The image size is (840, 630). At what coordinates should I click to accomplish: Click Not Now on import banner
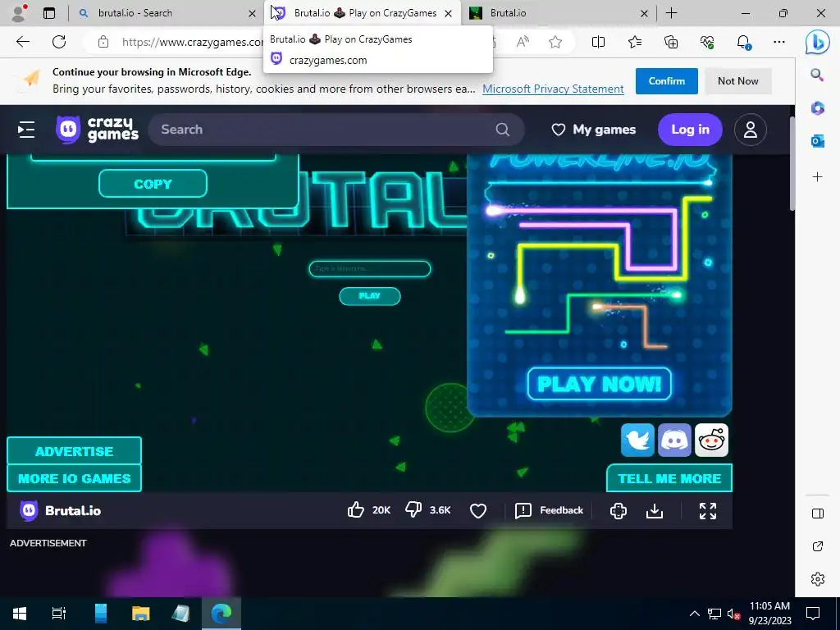(737, 81)
